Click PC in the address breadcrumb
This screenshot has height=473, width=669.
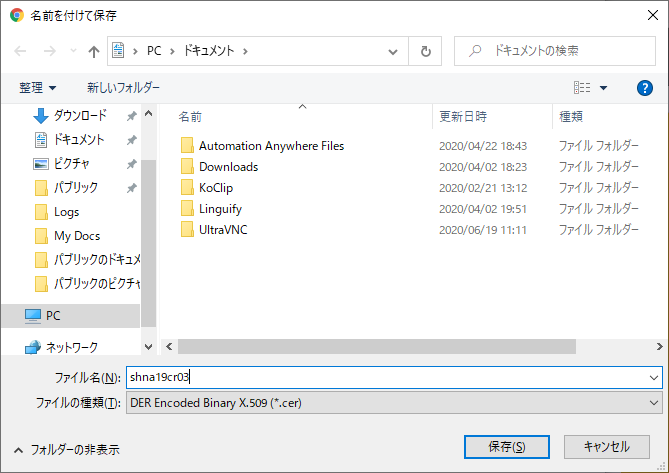154,51
